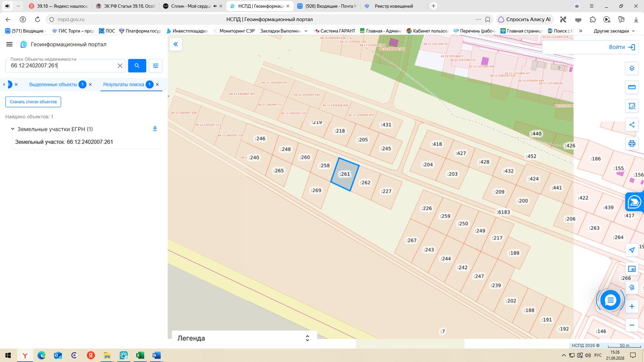Close the Выделенные объекты tab
Image resolution: width=644 pixels, height=362 pixels.
pyautogui.click(x=90, y=84)
